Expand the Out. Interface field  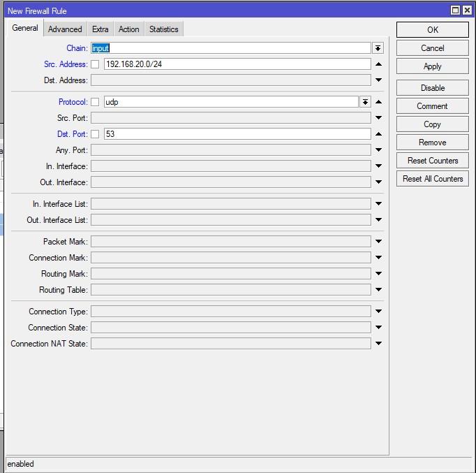[378, 182]
